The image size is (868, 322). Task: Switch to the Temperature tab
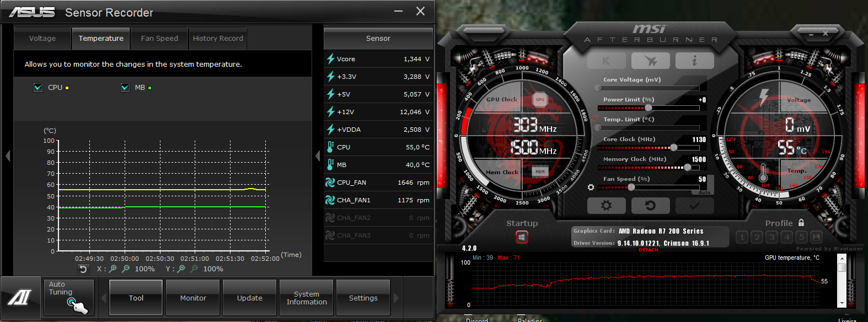[101, 39]
